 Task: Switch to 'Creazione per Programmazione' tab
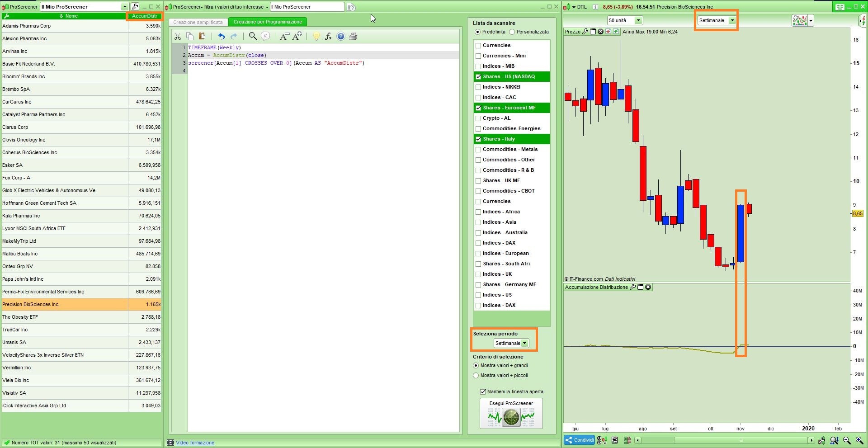[x=268, y=22]
